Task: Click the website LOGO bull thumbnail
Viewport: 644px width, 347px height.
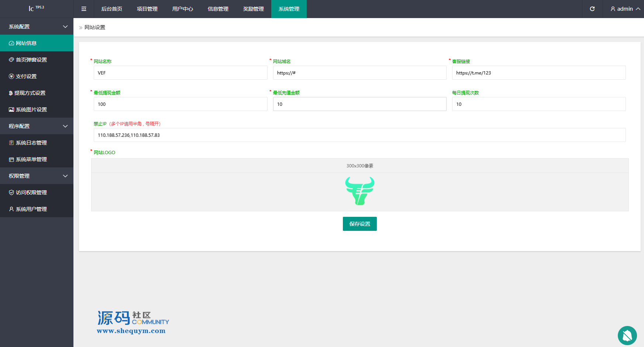Action: click(360, 191)
